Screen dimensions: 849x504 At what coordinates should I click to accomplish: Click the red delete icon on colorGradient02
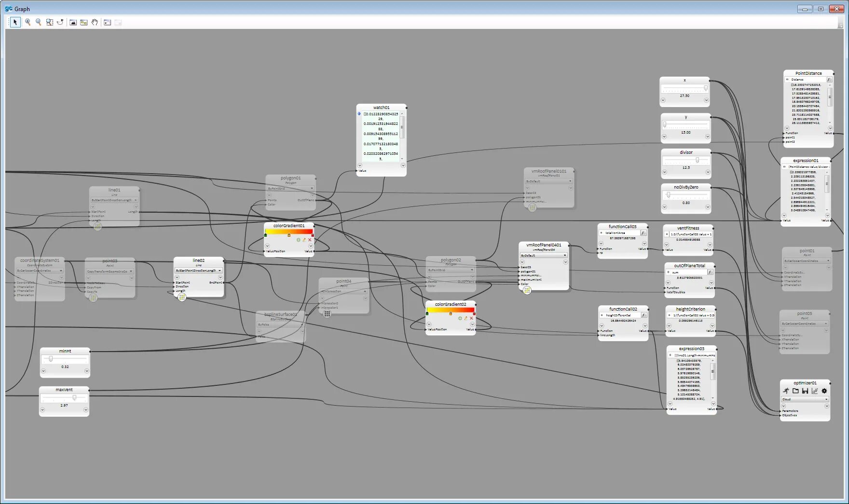tap(471, 318)
